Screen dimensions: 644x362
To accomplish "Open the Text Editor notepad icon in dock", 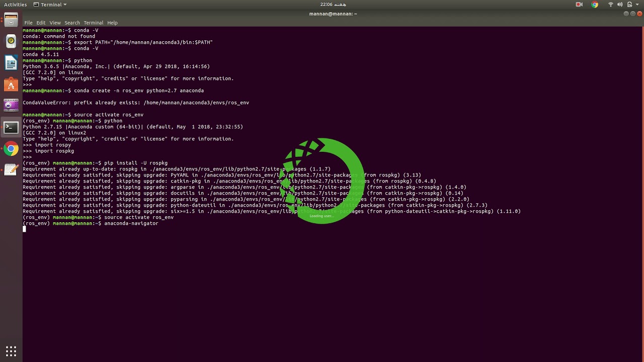I will (11, 170).
